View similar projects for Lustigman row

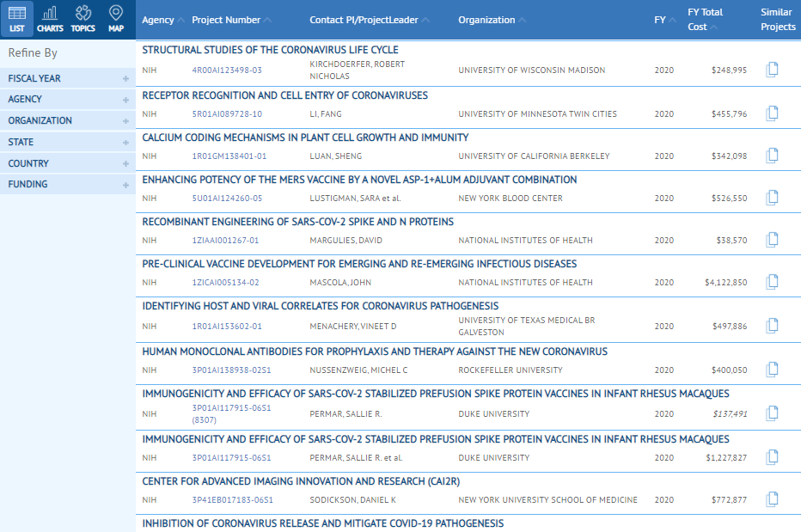(x=773, y=198)
